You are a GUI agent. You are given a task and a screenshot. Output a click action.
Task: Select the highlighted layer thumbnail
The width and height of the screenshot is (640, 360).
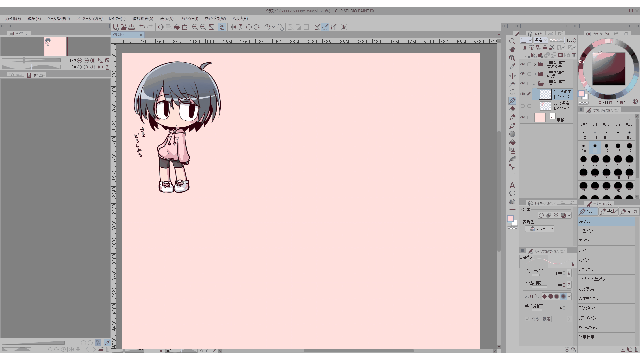(x=545, y=94)
